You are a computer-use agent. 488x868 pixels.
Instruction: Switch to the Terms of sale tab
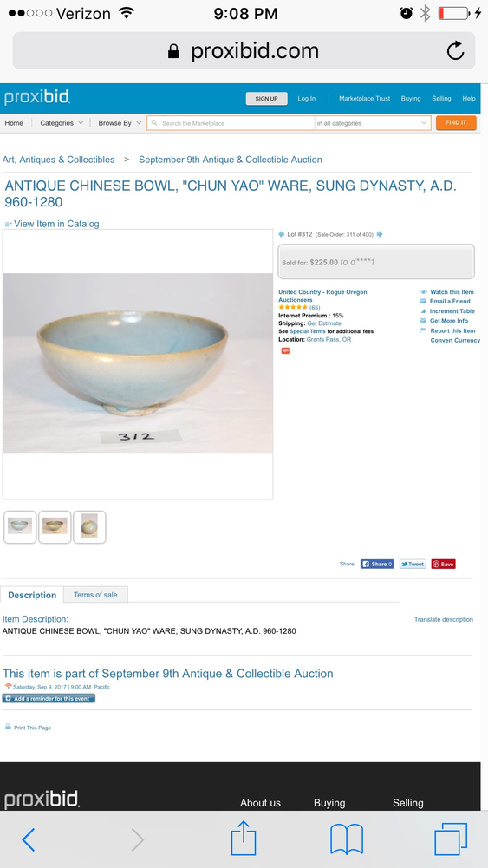[95, 595]
